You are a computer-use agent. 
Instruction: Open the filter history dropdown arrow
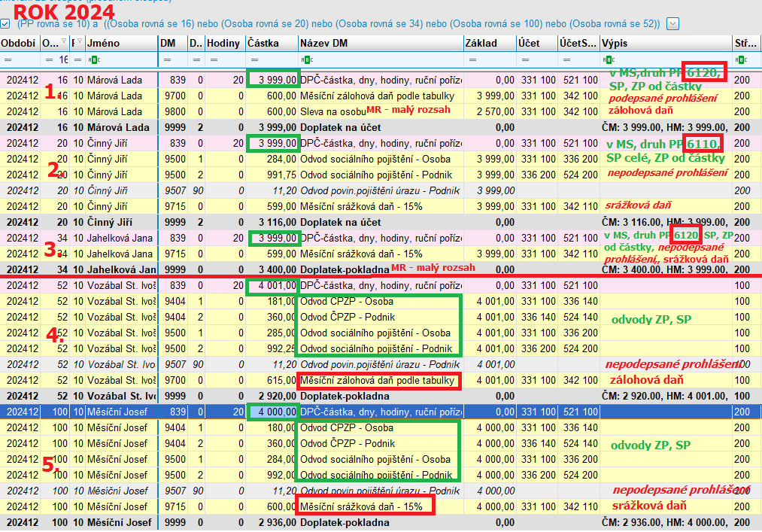672,23
